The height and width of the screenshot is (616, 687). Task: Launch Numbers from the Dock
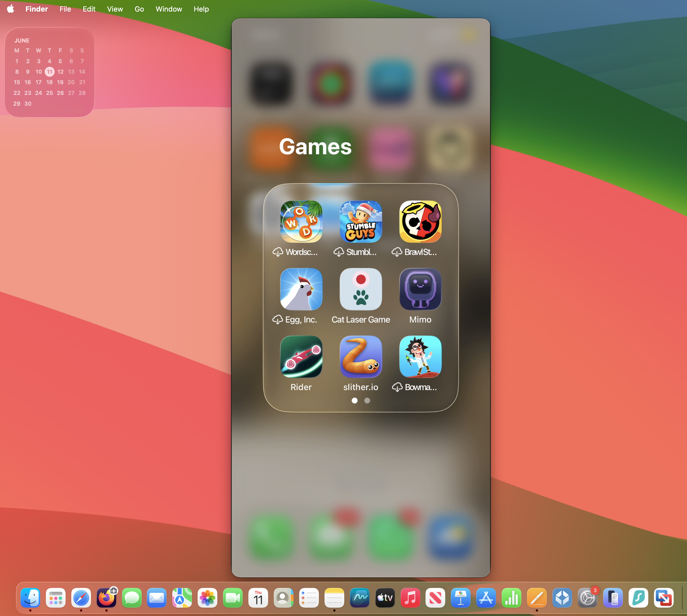pos(512,598)
